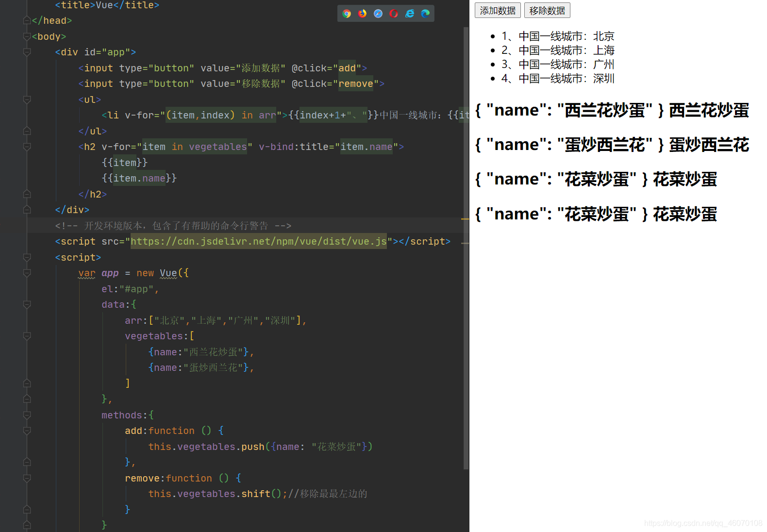Click the 'item.name' v-bind:title value
The height and width of the screenshot is (532, 767).
[367, 147]
